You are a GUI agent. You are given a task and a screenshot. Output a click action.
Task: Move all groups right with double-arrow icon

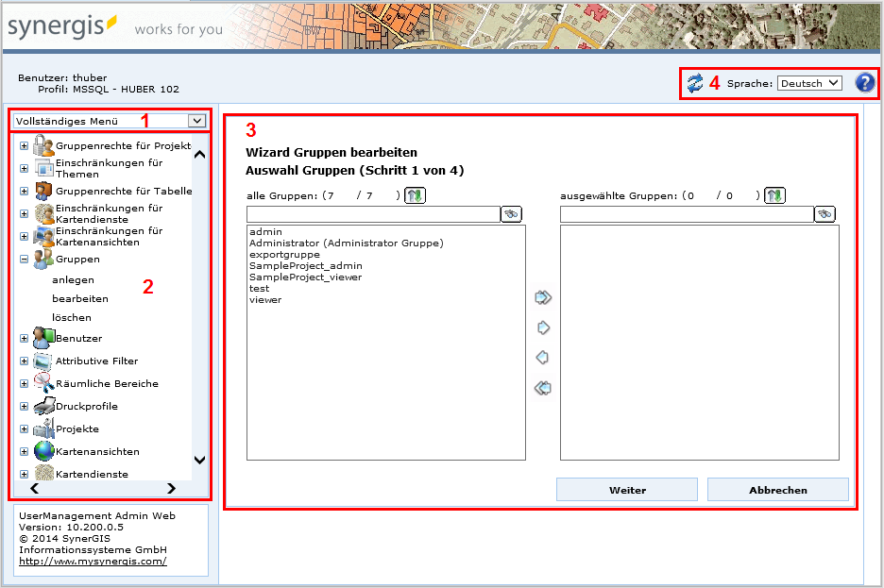[x=542, y=297]
